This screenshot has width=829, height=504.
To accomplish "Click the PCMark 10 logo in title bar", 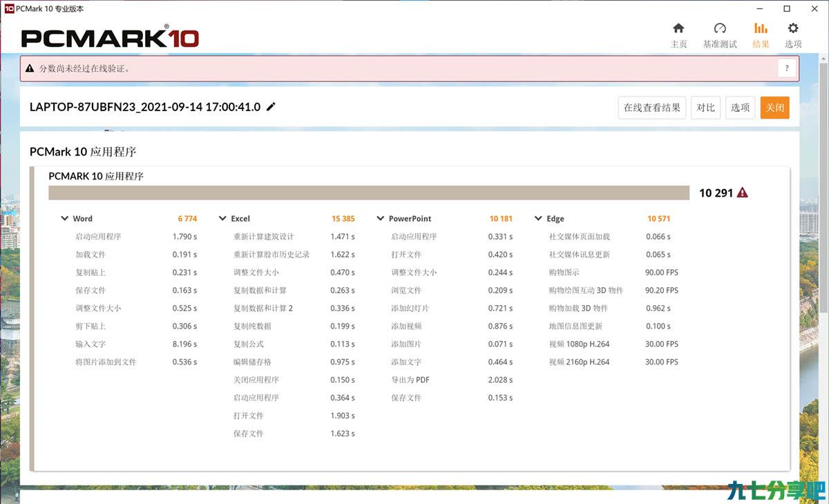I will (10, 9).
